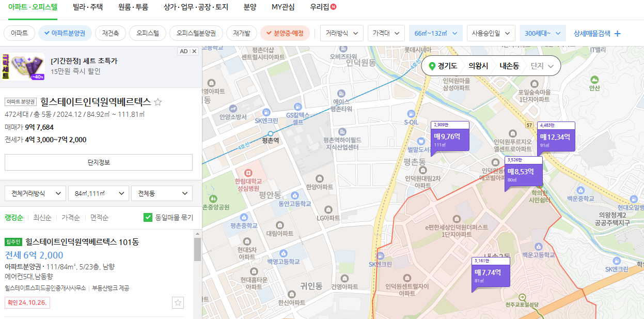Viewport: 644px width, 319px height.
Task: Open the 84㎡,111㎡ size dropdown
Action: [99, 193]
